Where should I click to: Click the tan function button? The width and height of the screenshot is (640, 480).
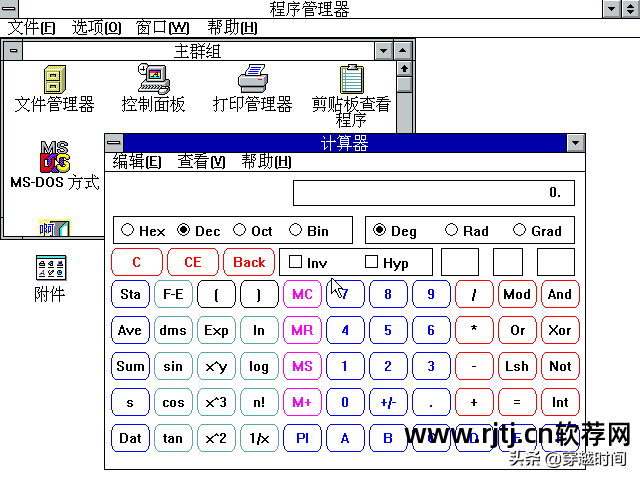tap(173, 438)
